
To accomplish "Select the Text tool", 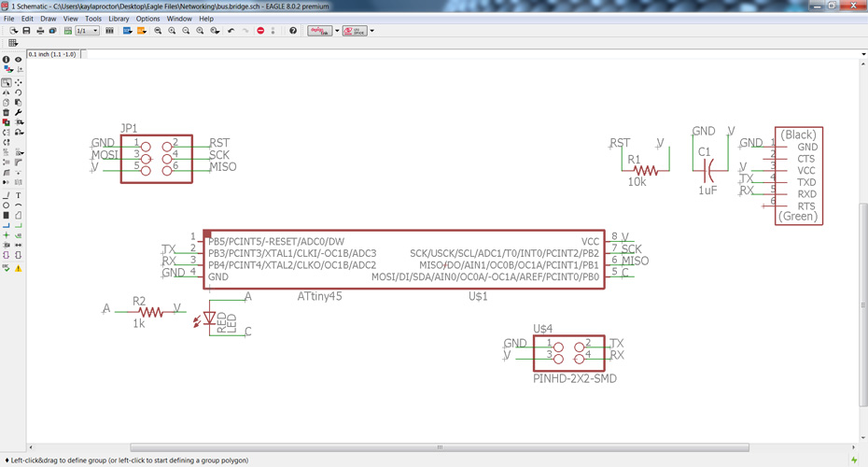I will click(19, 195).
